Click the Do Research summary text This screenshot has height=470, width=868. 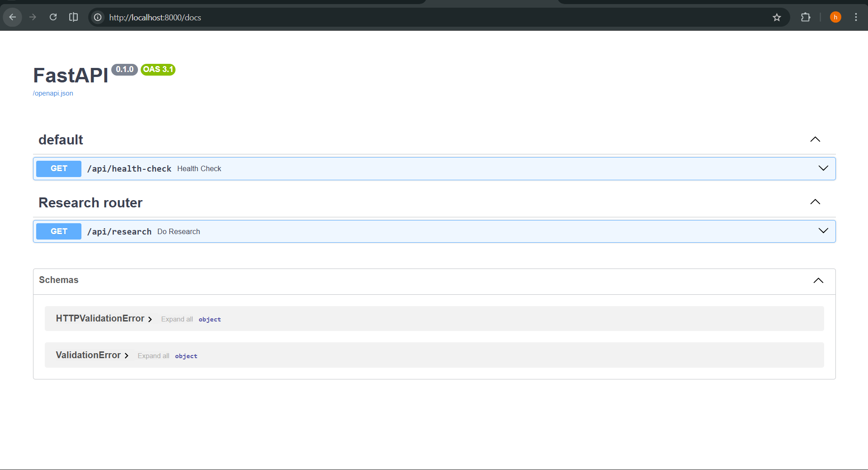(179, 231)
